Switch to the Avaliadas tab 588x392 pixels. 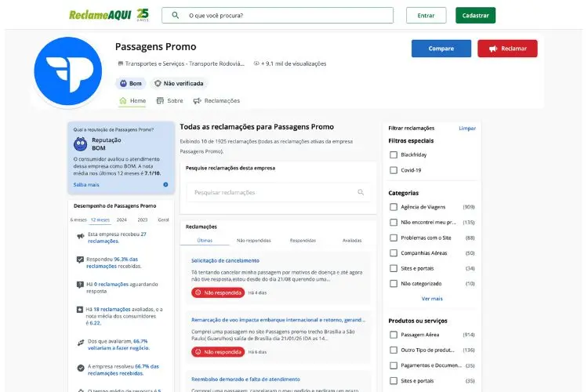click(x=352, y=240)
